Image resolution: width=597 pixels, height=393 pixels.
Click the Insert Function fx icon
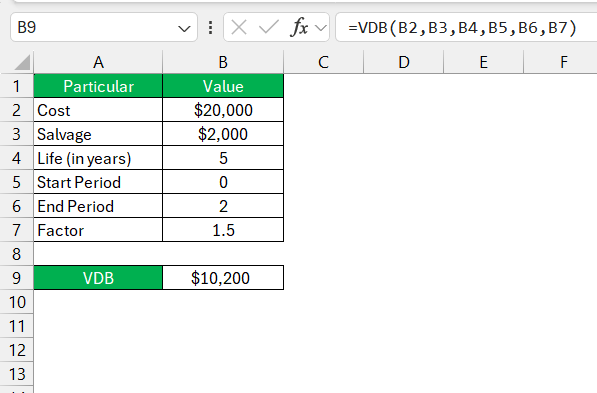point(299,27)
